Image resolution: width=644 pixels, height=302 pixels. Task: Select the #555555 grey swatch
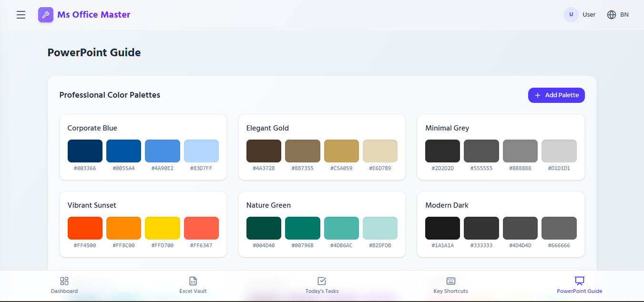pyautogui.click(x=481, y=151)
